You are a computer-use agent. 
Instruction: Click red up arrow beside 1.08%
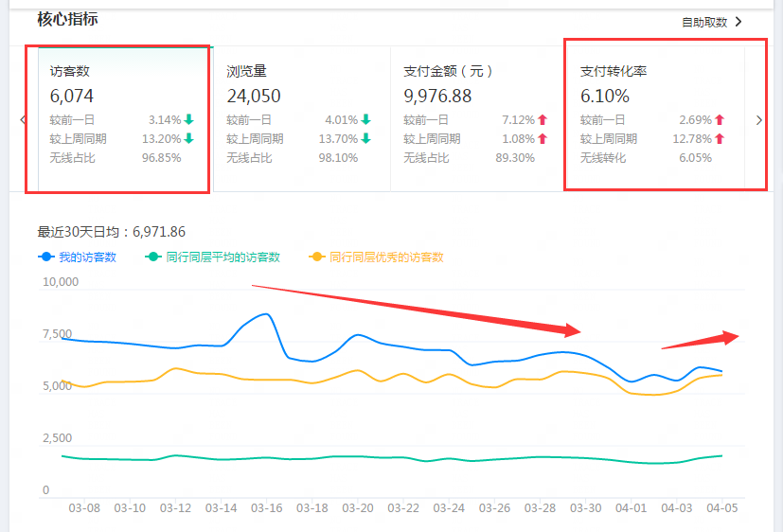543,138
